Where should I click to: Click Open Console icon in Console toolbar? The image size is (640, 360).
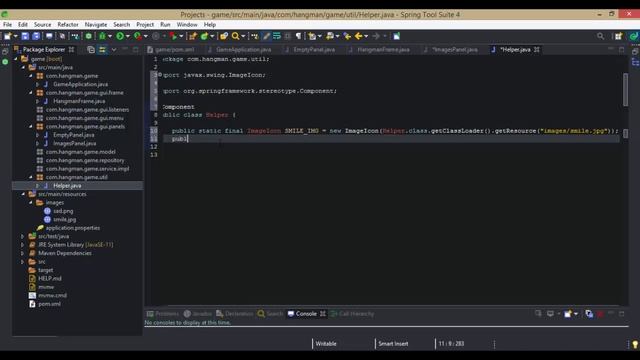[x=568, y=313]
